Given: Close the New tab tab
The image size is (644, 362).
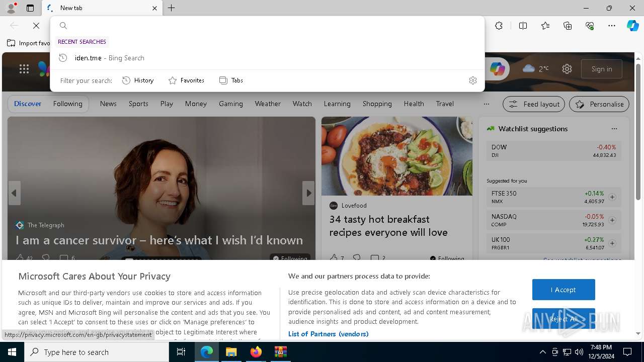Looking at the screenshot, I should [154, 8].
